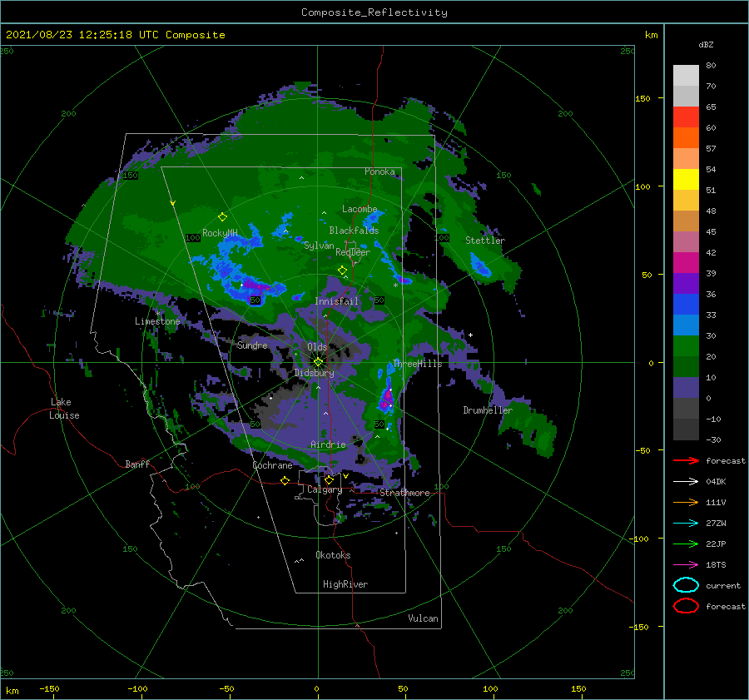This screenshot has height=700, width=749.
Task: Click the Blackfalds city label
Action: click(354, 231)
